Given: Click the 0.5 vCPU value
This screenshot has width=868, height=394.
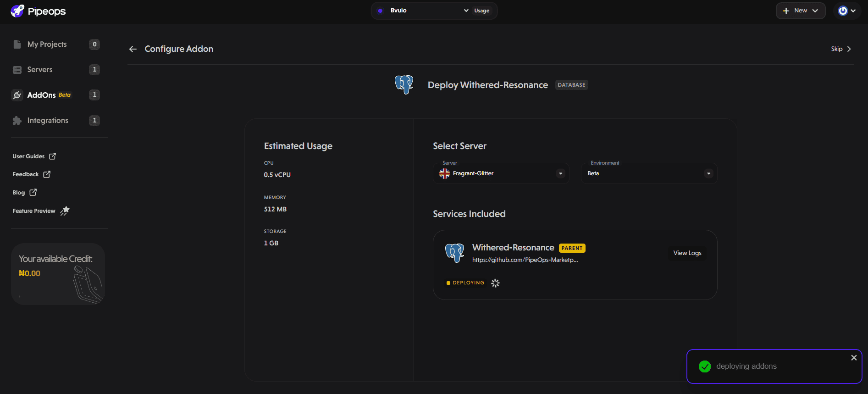Looking at the screenshot, I should tap(277, 175).
